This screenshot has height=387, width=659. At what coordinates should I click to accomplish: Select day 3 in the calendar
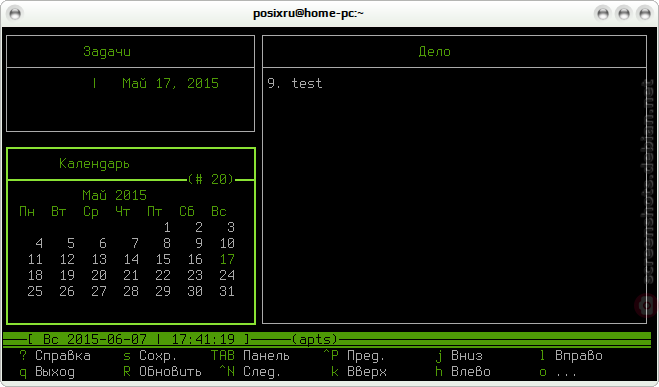pos(231,227)
